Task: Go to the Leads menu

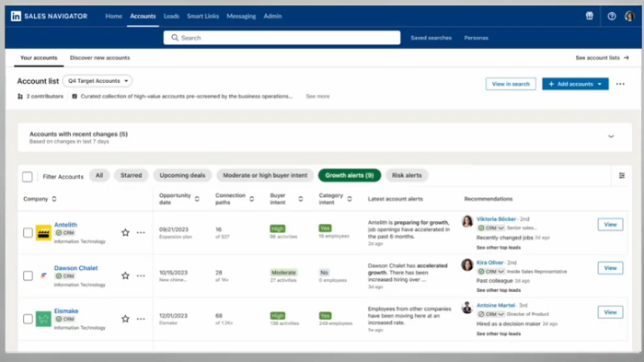Action: click(171, 16)
